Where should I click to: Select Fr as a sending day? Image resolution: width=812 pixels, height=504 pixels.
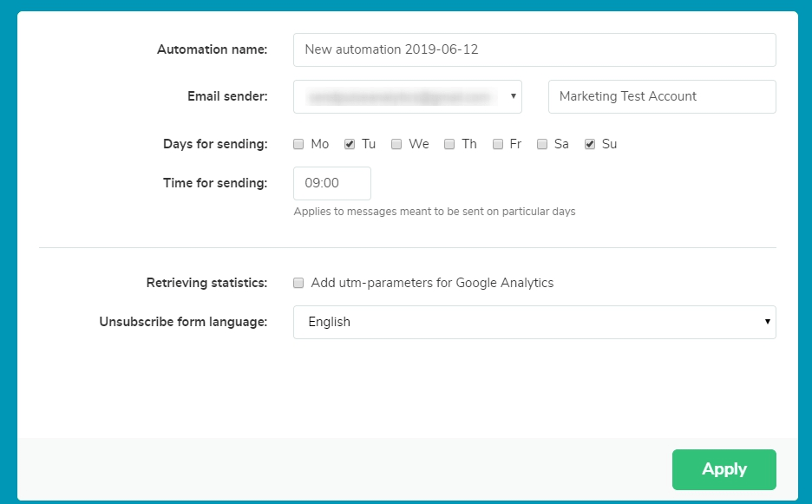click(x=498, y=145)
